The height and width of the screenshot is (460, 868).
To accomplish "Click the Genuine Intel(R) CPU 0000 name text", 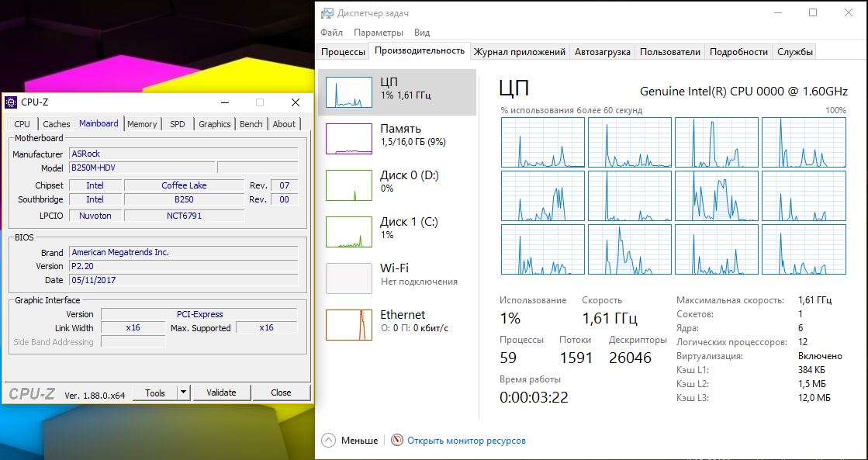I will click(743, 92).
